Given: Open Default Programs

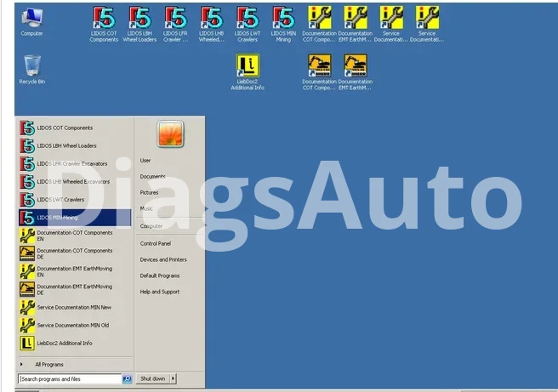Looking at the screenshot, I should click(x=160, y=276).
